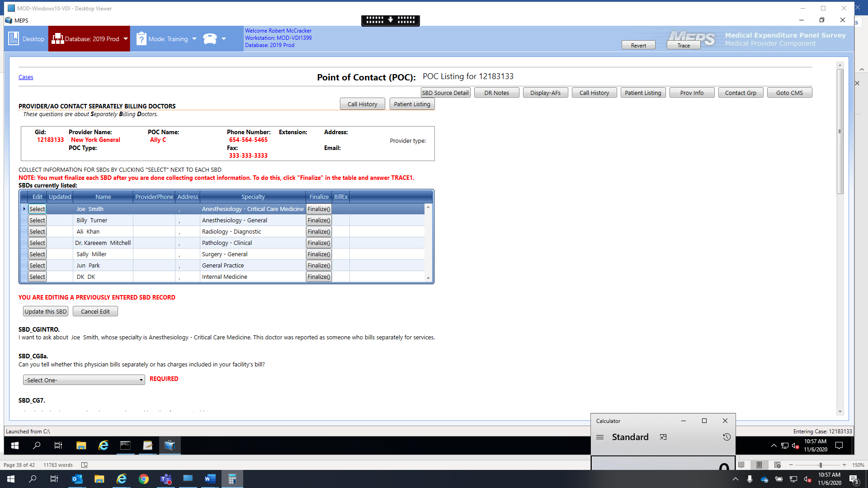
Task: Open Word from the host taskbar
Action: click(210, 479)
